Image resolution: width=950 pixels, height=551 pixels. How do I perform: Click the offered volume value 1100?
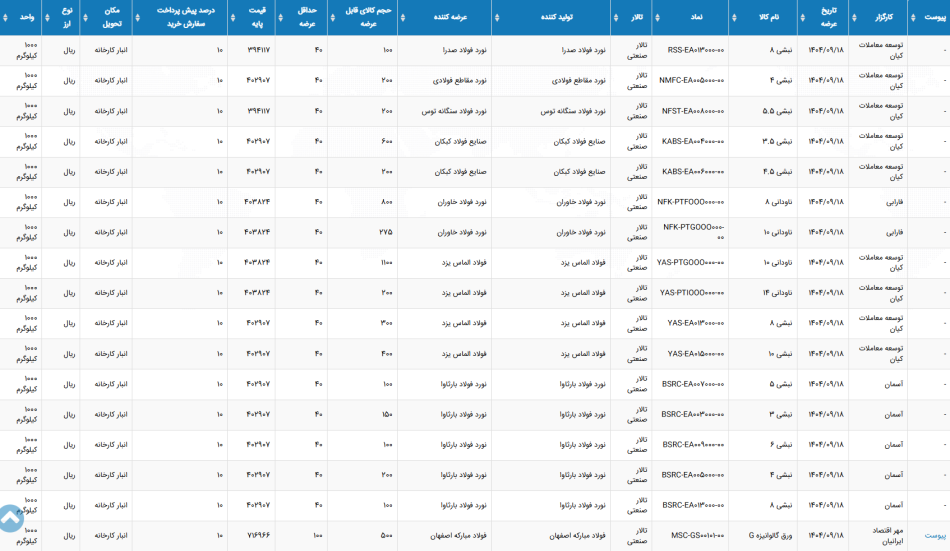tap(387, 262)
